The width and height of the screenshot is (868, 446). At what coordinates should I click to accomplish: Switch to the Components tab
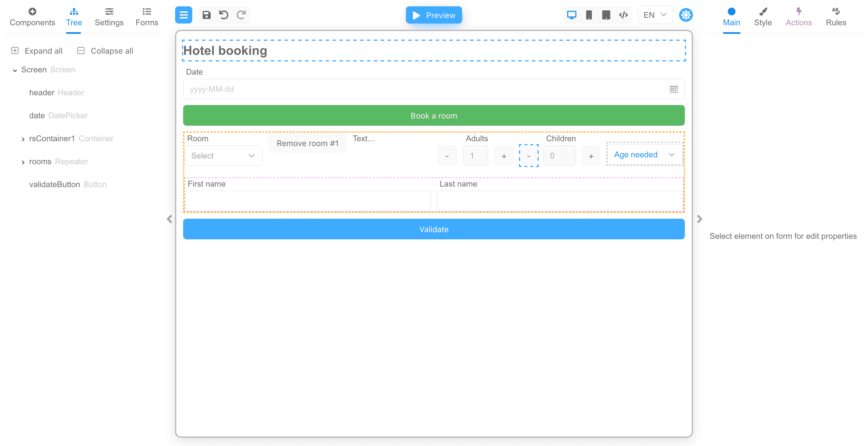tap(32, 17)
